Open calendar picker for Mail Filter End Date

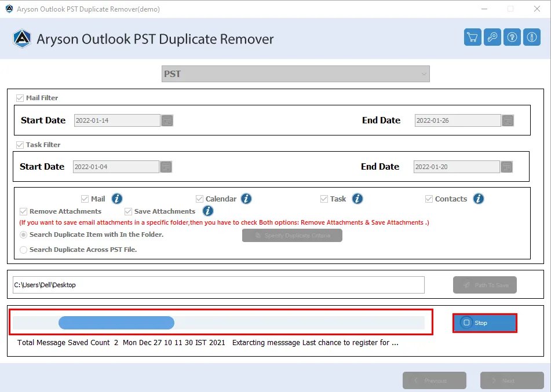(x=508, y=120)
